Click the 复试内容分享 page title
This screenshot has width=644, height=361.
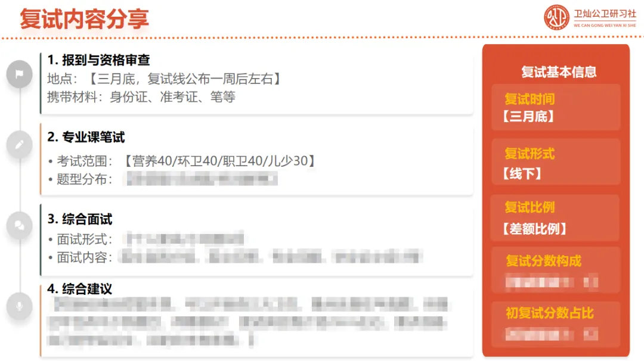(84, 19)
